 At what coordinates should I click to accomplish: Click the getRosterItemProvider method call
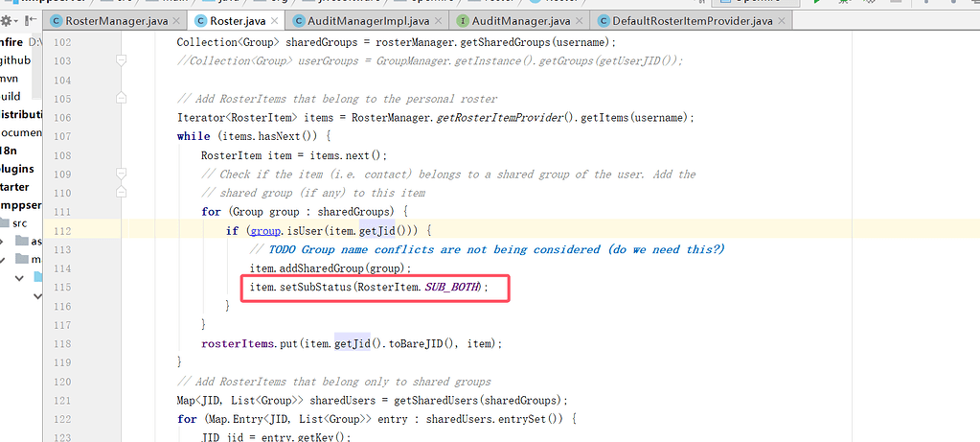(x=499, y=117)
